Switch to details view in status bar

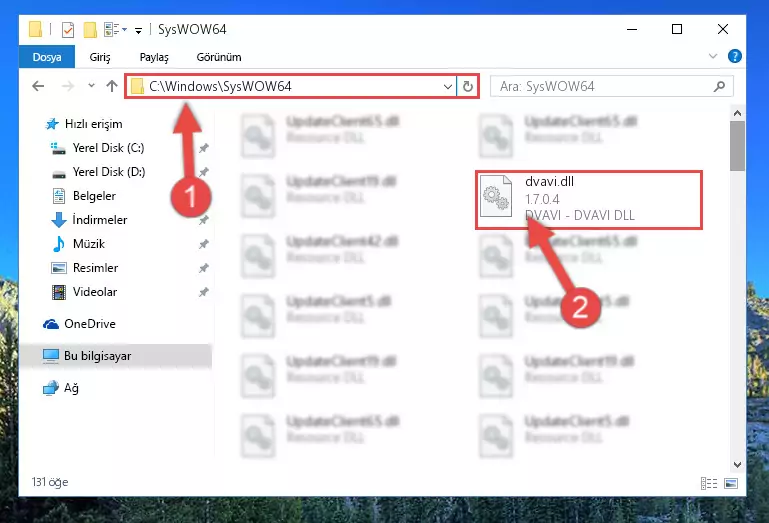pos(709,483)
